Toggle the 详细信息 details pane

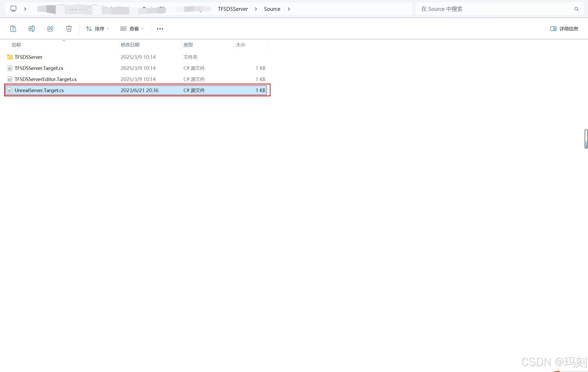[x=564, y=29]
